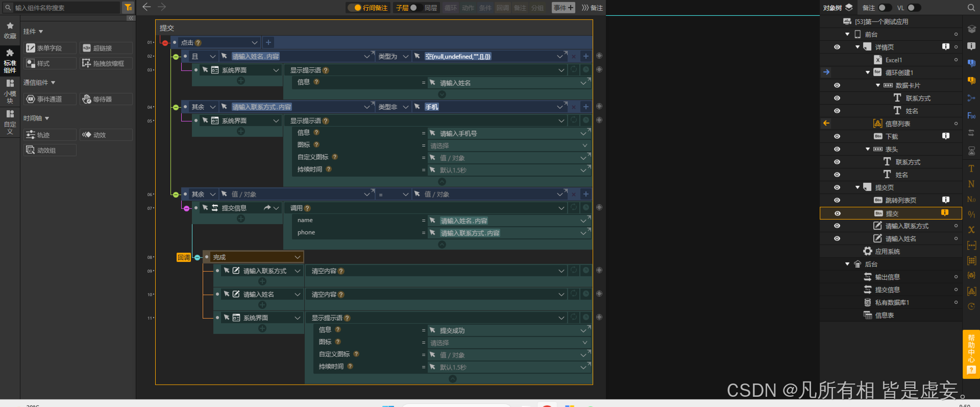Click the filter icon beside component search

(x=128, y=8)
